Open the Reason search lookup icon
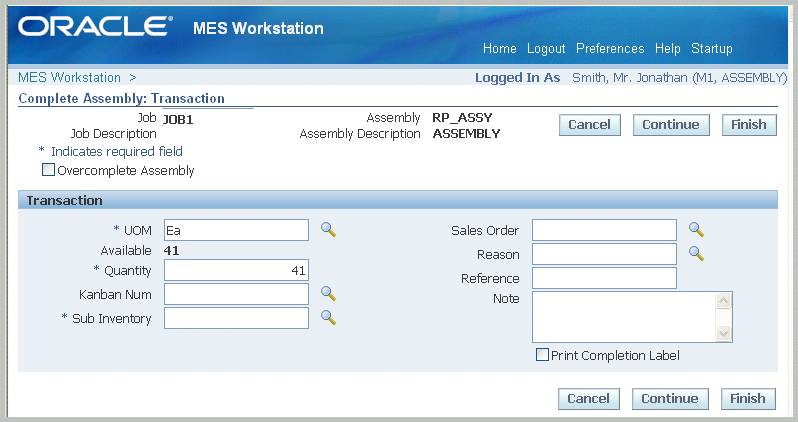 (x=696, y=253)
